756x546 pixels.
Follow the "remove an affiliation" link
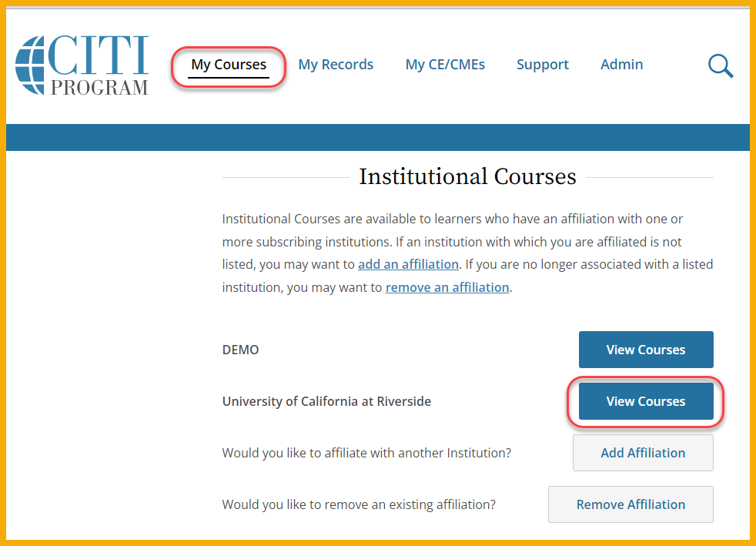pyautogui.click(x=447, y=287)
